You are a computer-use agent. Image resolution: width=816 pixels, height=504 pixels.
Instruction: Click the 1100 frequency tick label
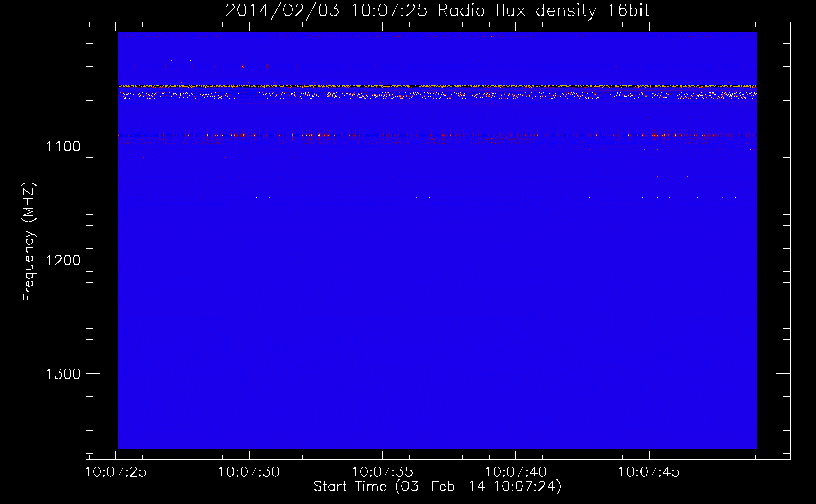(63, 146)
